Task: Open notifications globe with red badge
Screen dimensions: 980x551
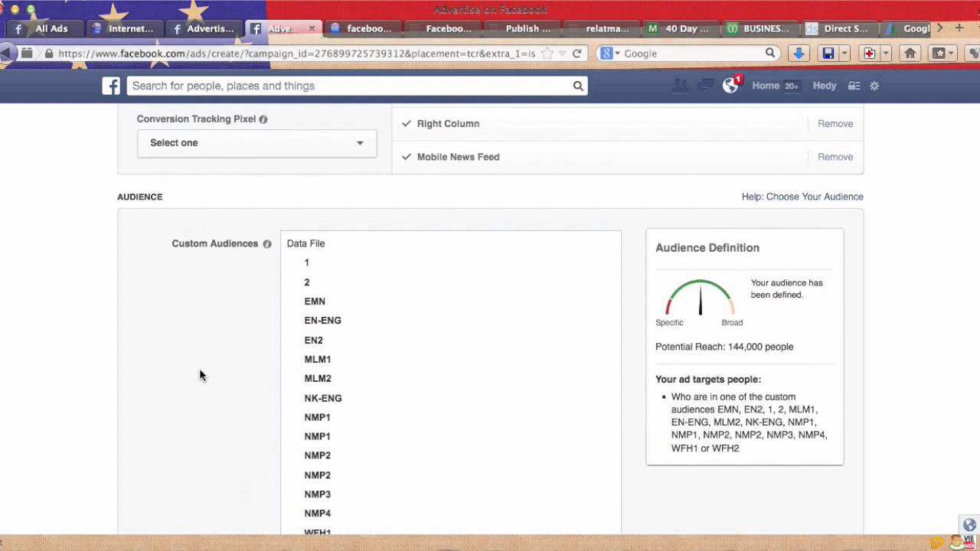Action: tap(731, 84)
